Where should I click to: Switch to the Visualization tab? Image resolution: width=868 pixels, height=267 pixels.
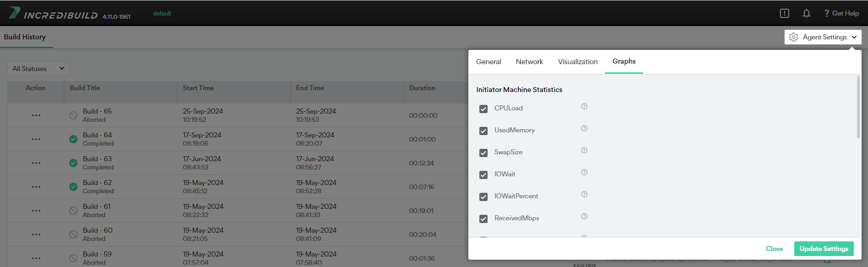coord(577,62)
